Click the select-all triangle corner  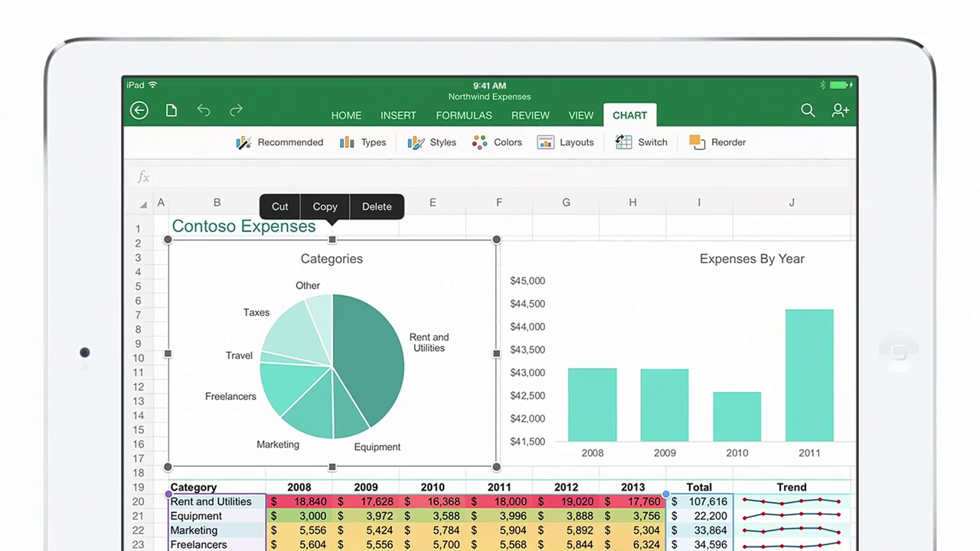(143, 205)
